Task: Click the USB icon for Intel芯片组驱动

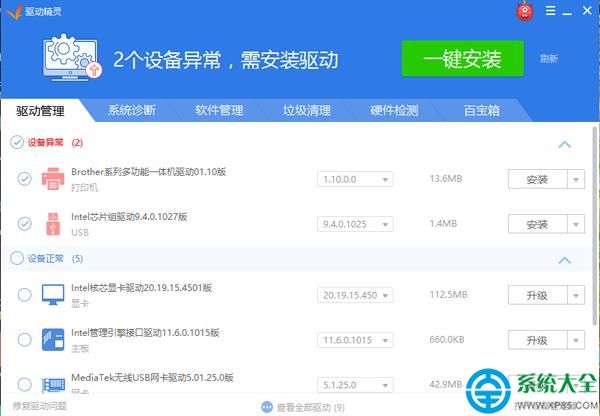Action: (53, 223)
